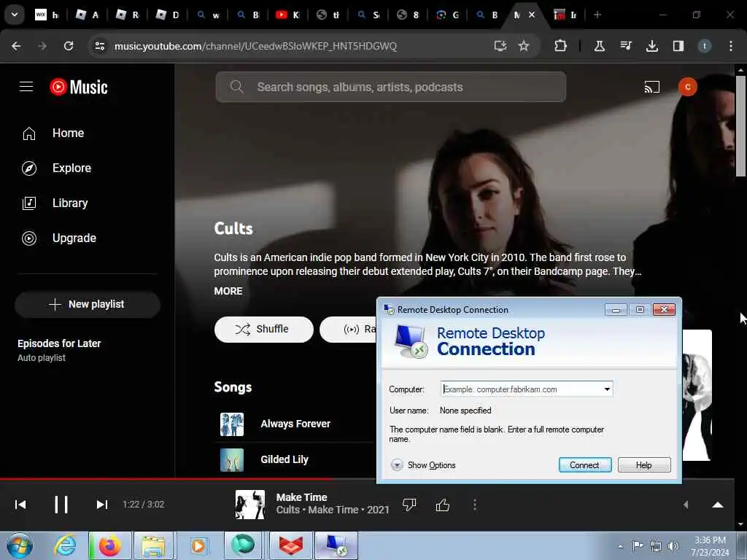Open the YouTube Music hamburger menu

26,87
